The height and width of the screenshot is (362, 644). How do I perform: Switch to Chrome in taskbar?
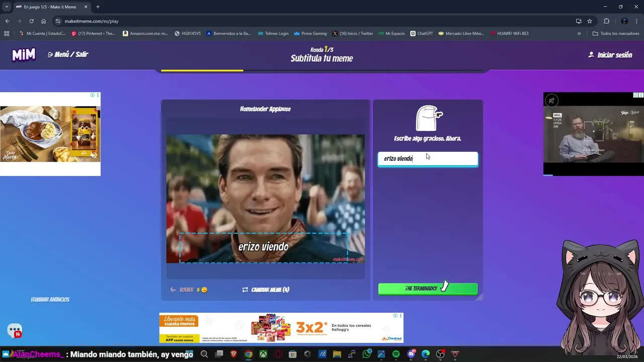pos(249,354)
